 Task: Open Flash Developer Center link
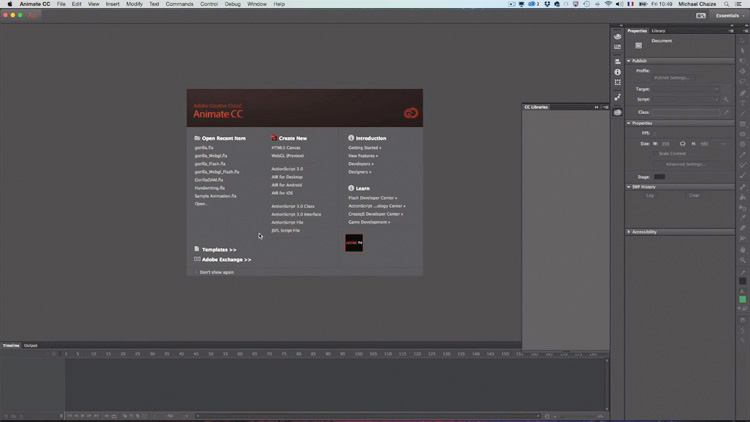[373, 198]
